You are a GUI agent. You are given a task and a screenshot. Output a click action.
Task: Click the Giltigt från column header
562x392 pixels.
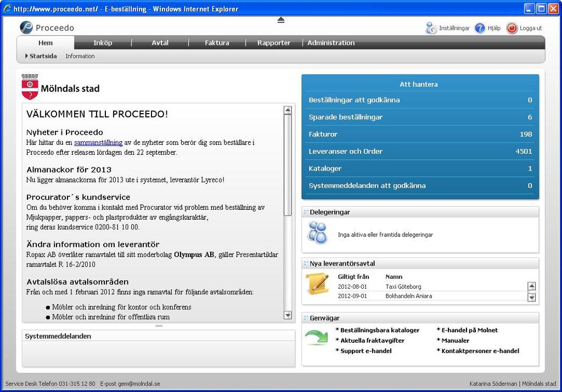click(353, 277)
